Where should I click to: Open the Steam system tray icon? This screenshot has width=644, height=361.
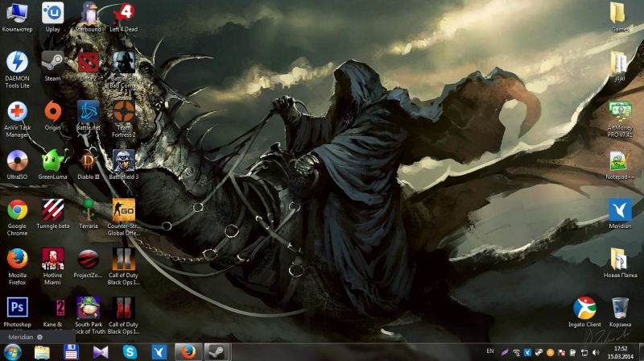[x=539, y=352]
